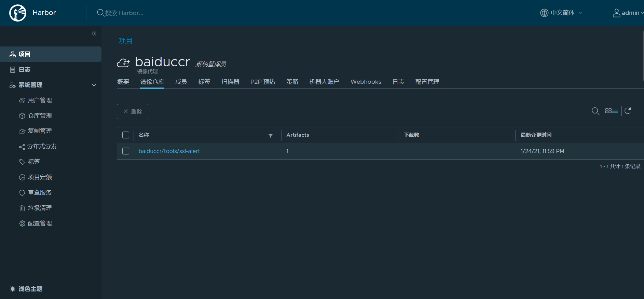644x299 pixels.
Task: Sort by 下载数 column header
Action: coord(411,135)
